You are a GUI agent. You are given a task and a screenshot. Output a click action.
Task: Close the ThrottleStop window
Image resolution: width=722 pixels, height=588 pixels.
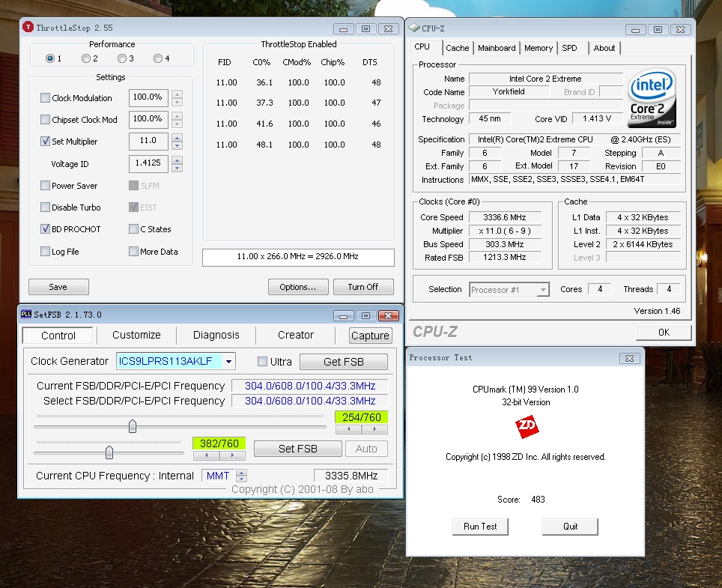388,29
